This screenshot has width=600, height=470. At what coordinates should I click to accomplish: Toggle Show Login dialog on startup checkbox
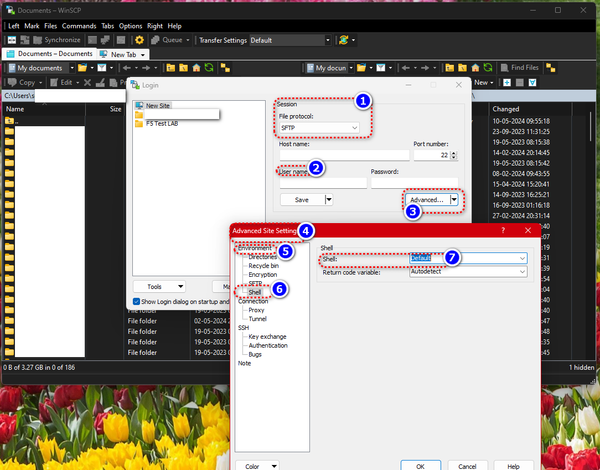pos(137,301)
